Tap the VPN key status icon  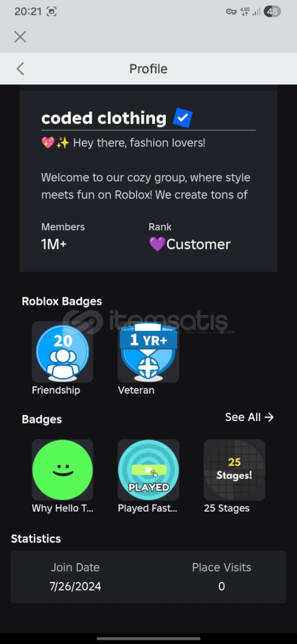coord(231,11)
